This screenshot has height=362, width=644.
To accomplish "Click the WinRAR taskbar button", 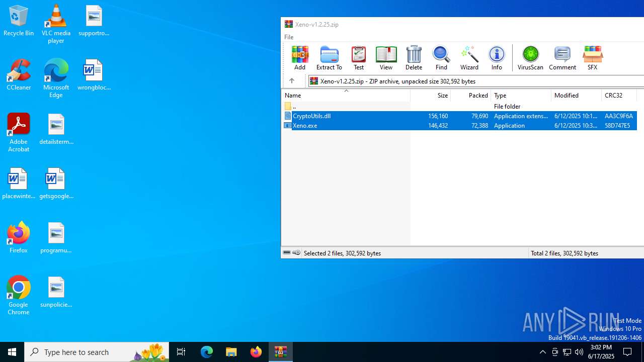I will [281, 352].
